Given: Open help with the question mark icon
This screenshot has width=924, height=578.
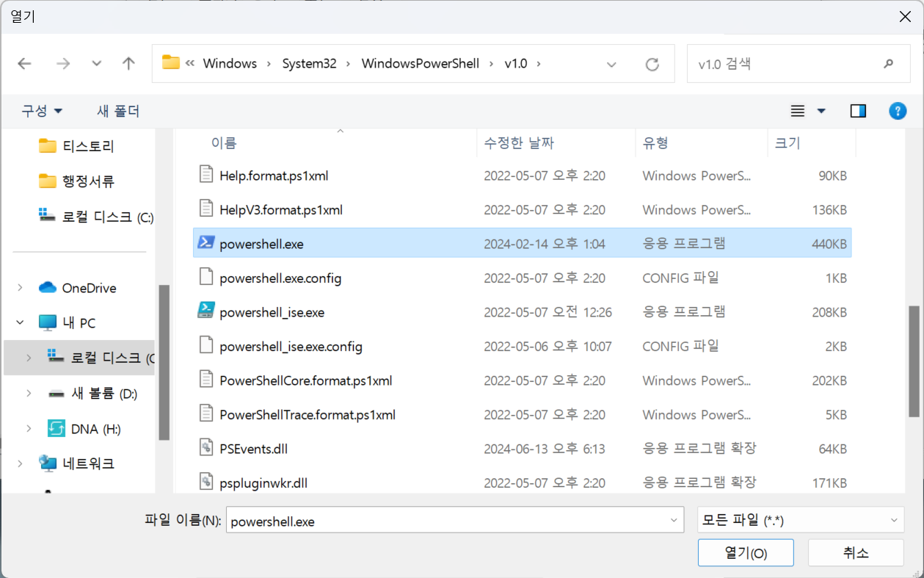Looking at the screenshot, I should [x=898, y=111].
